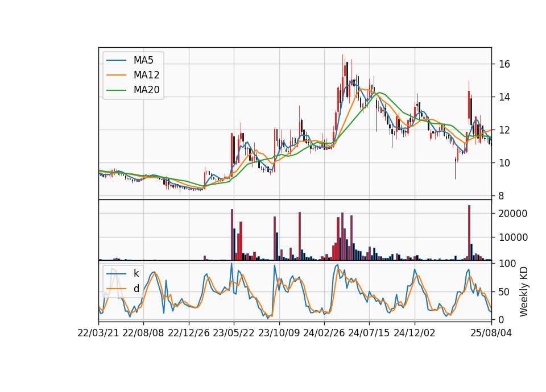This screenshot has height=392, width=546.
Task: Click the 24/02/26 date tick label
Action: 324,333
